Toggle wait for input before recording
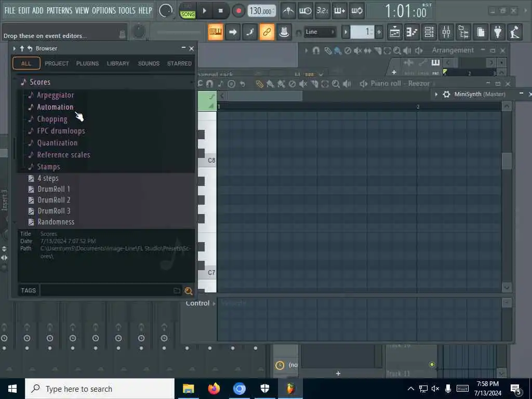This screenshot has width=532, height=399. tap(305, 11)
